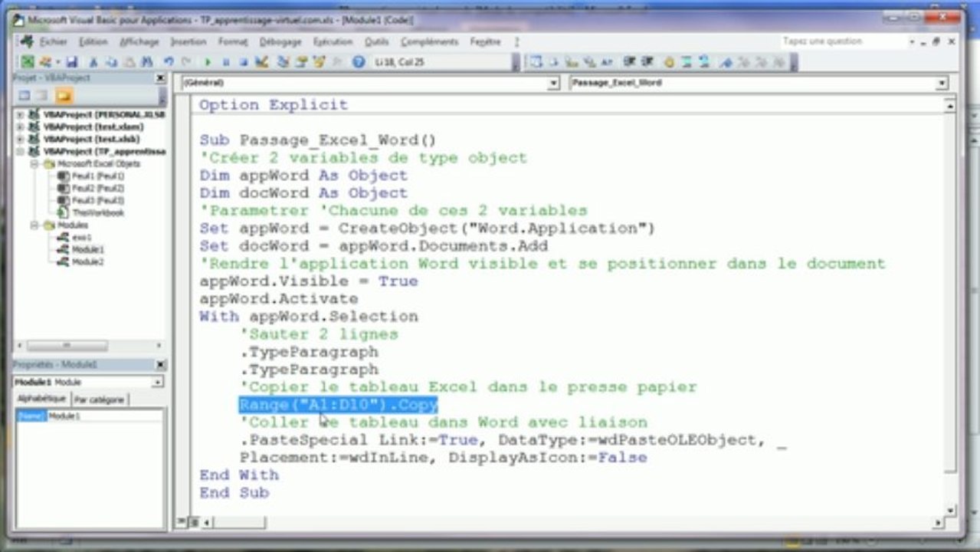Click Comment Block icon in Edit toolbar
The image size is (980, 552).
[x=687, y=62]
